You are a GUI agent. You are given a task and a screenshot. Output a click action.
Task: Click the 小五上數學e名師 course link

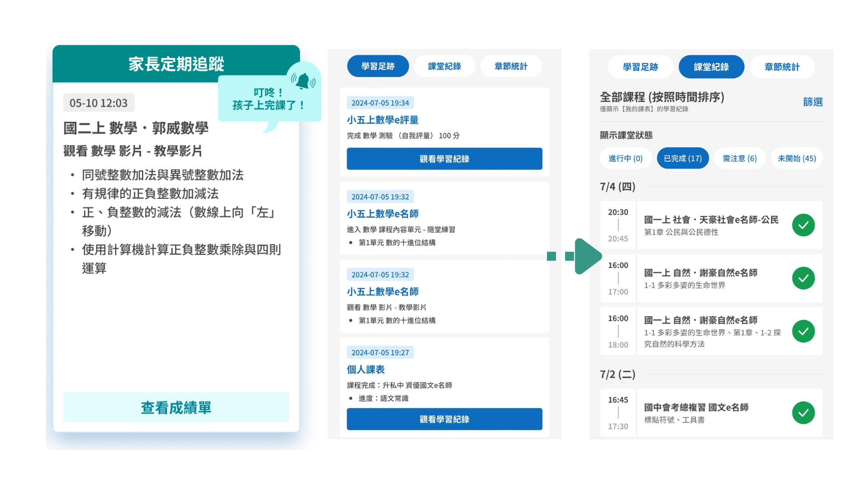(x=382, y=214)
